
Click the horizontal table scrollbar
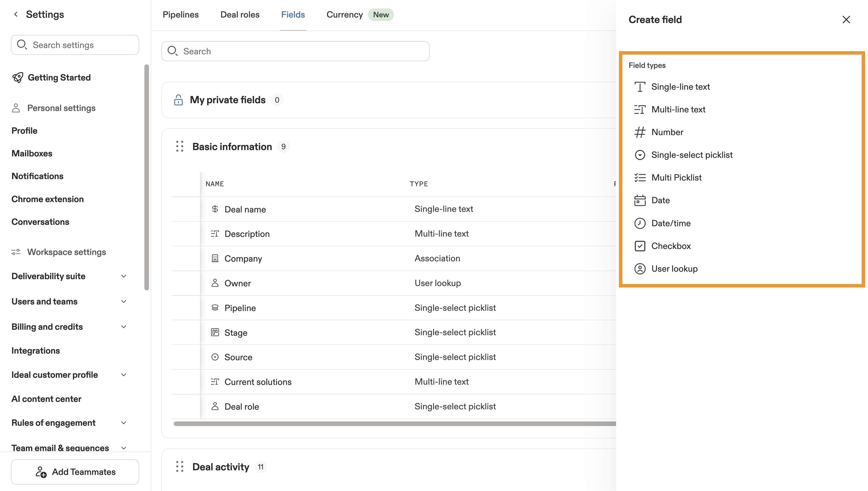[394, 423]
